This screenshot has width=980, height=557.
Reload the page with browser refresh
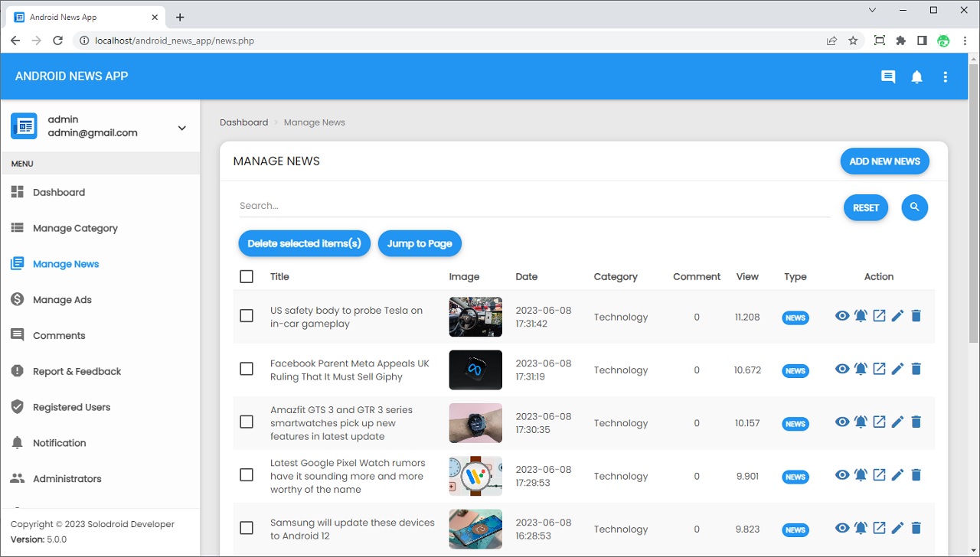pos(57,41)
